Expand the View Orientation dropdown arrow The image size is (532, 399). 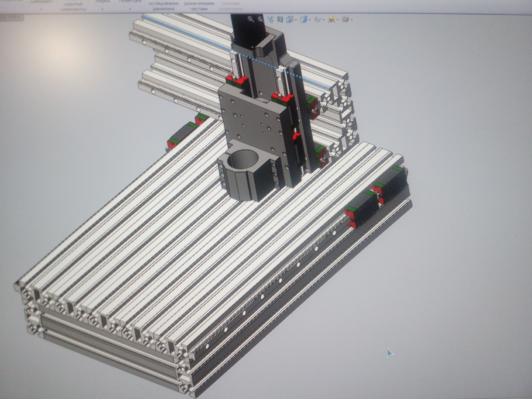point(296,20)
